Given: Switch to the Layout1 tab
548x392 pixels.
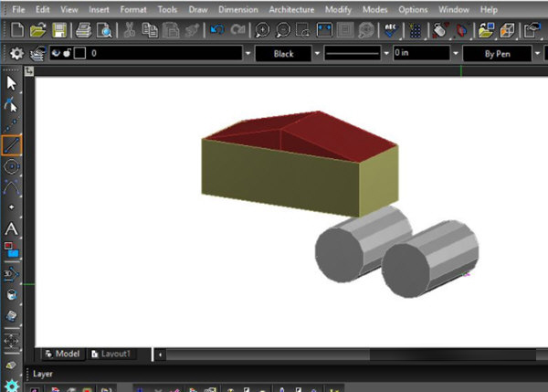Looking at the screenshot, I should click(113, 354).
